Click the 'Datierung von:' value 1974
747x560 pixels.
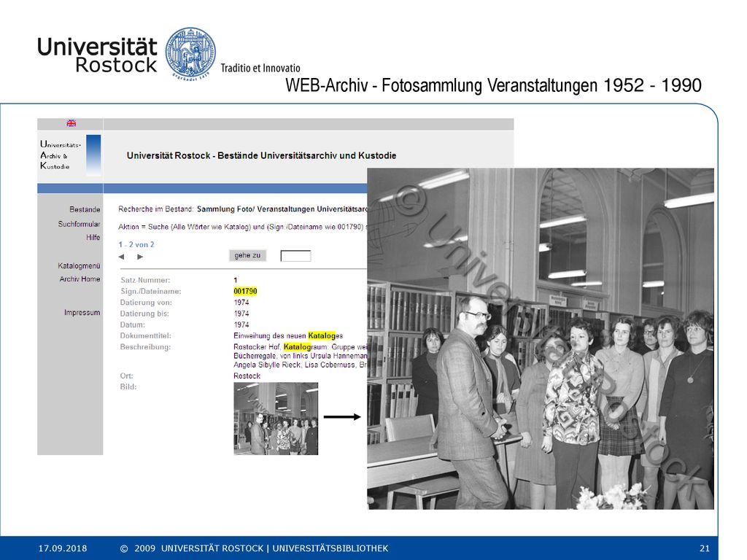[x=241, y=303]
